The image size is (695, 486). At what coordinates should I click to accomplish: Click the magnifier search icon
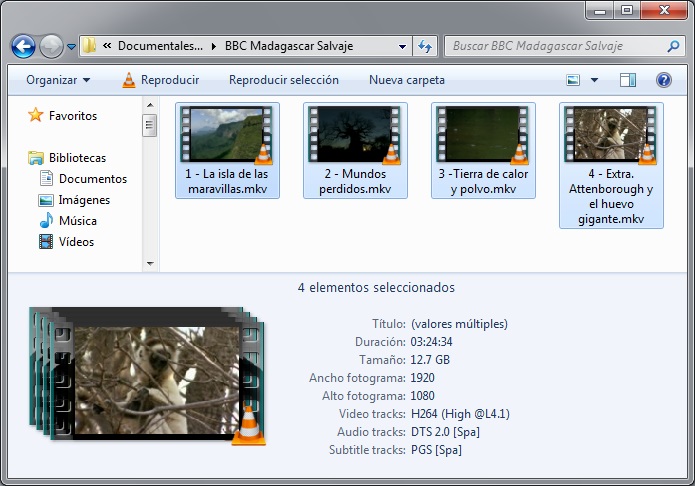[x=673, y=46]
